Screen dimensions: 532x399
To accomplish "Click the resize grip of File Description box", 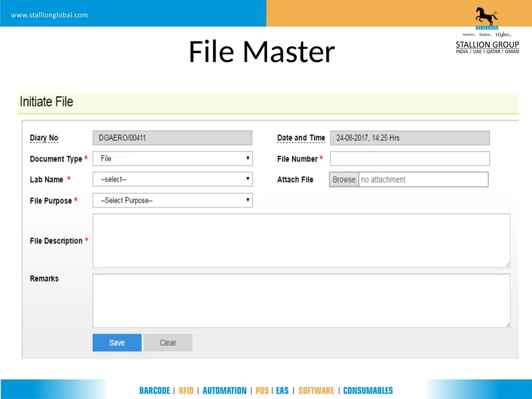I will 508,264.
